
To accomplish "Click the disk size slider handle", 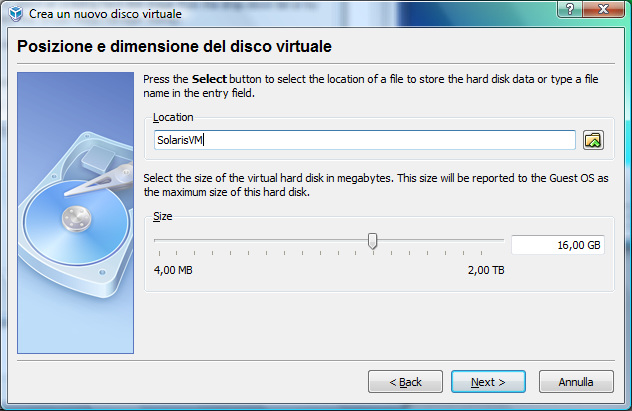I will tap(373, 240).
